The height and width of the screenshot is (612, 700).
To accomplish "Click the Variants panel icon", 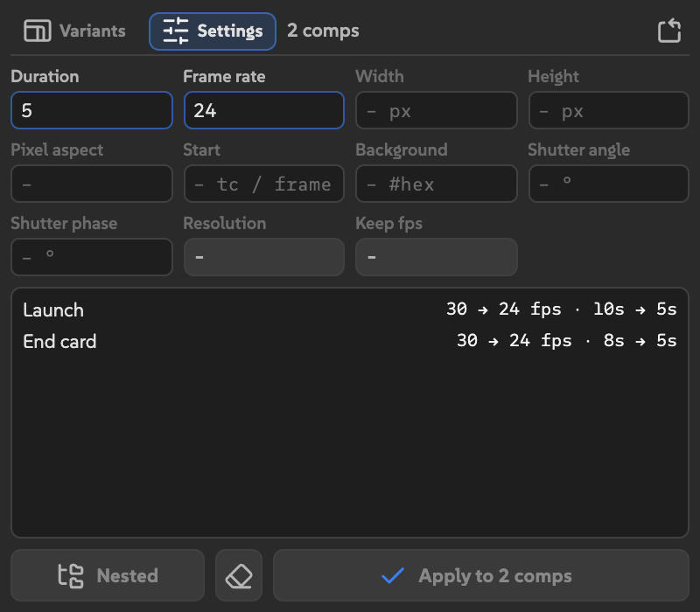I will 37,31.
